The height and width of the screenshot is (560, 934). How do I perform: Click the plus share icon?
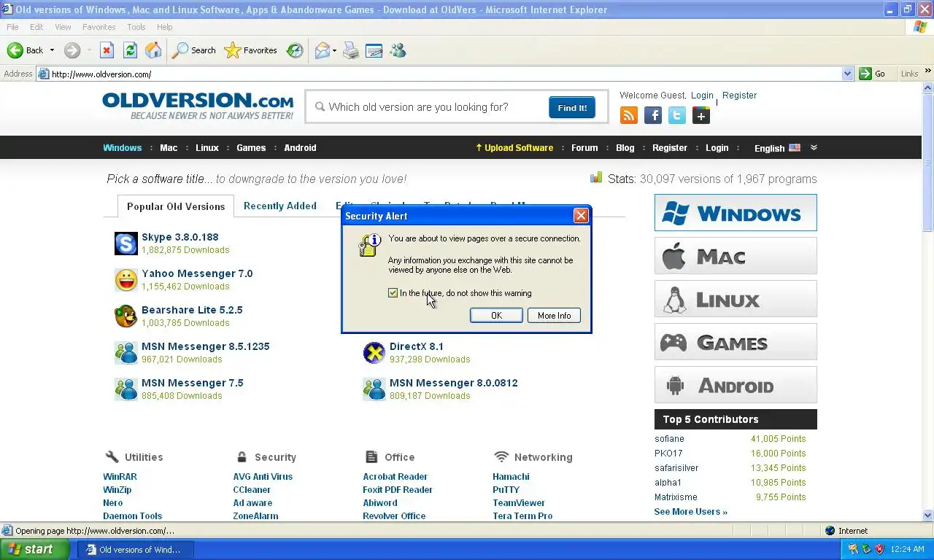(701, 115)
